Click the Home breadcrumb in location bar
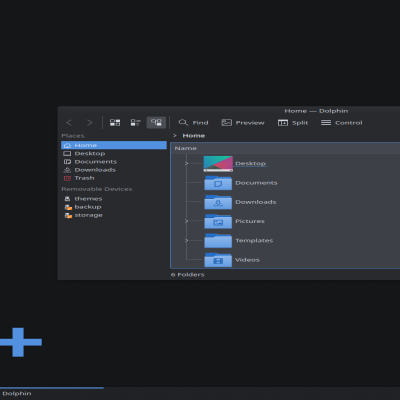This screenshot has width=400, height=400. [194, 136]
